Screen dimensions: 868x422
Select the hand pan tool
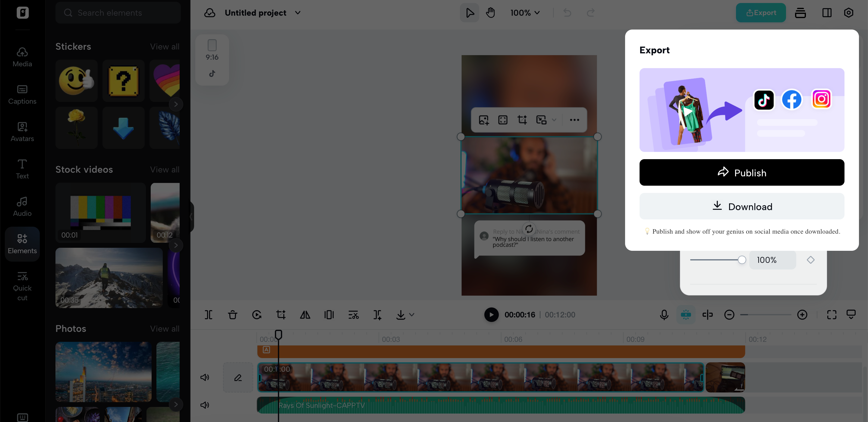[x=490, y=13]
